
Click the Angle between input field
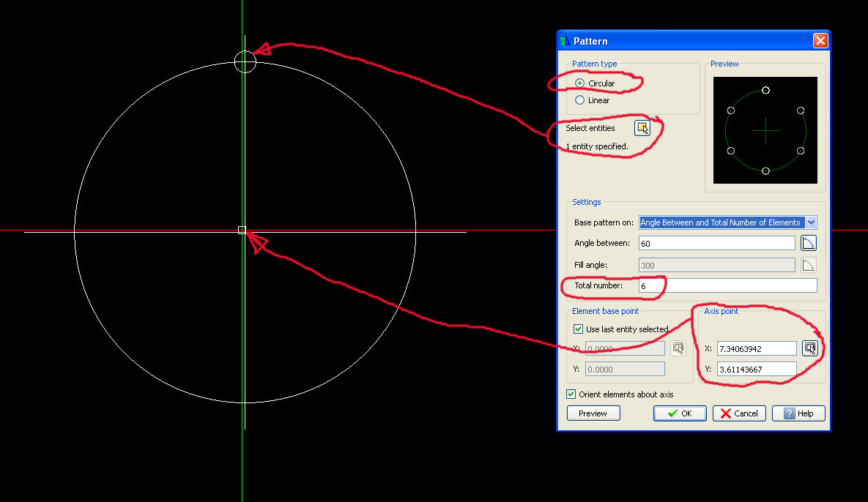717,243
